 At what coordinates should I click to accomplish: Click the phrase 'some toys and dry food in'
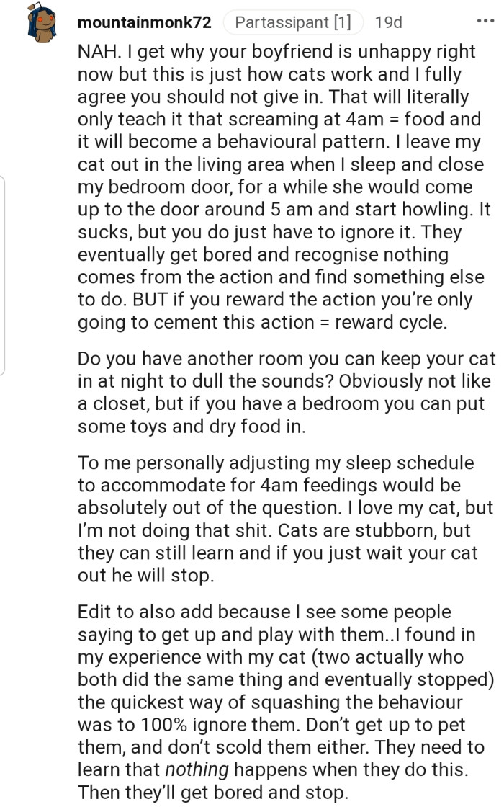pos(192,426)
